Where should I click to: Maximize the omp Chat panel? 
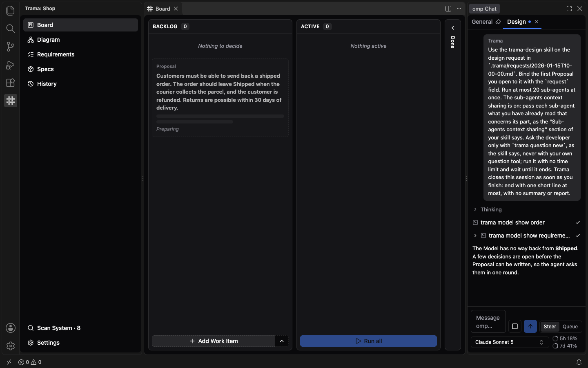coord(569,9)
